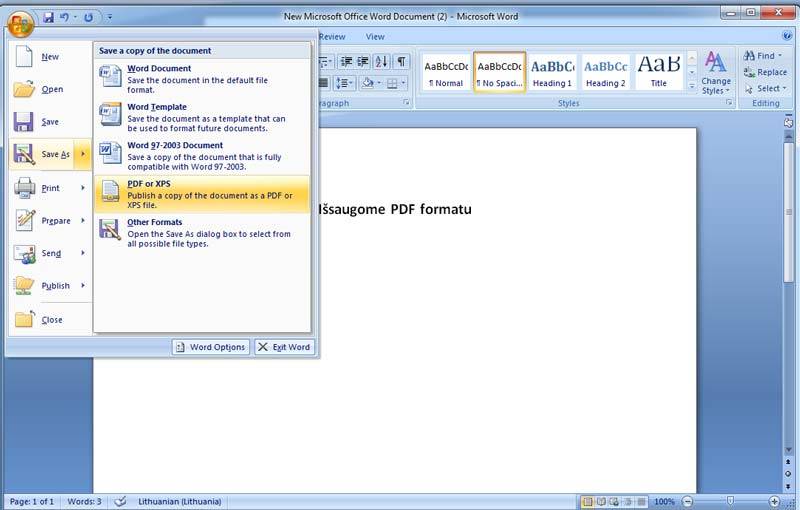800x510 pixels.
Task: Click the Page: 1 of 1 indicator
Action: point(32,502)
